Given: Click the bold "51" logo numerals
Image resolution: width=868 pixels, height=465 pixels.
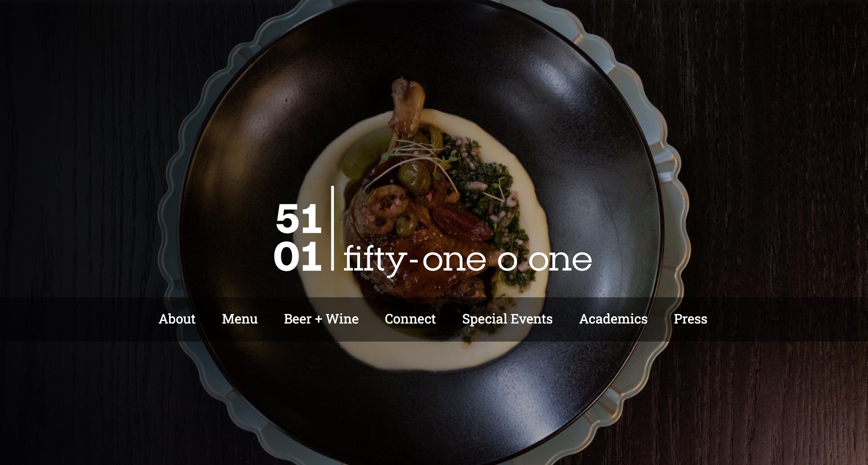Looking at the screenshot, I should 298,219.
